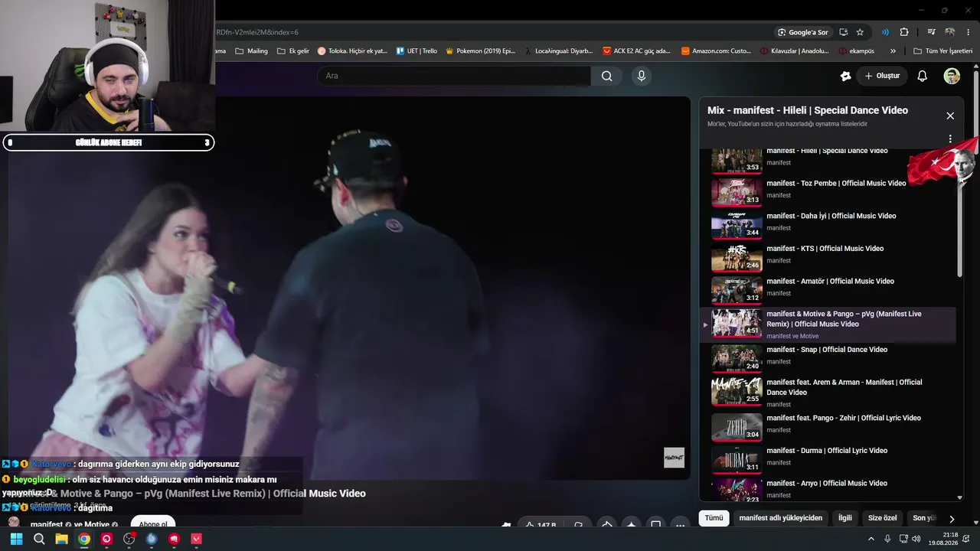Select the 'manifest adlı yükleyiciden' chip
The width and height of the screenshot is (980, 551).
(781, 518)
